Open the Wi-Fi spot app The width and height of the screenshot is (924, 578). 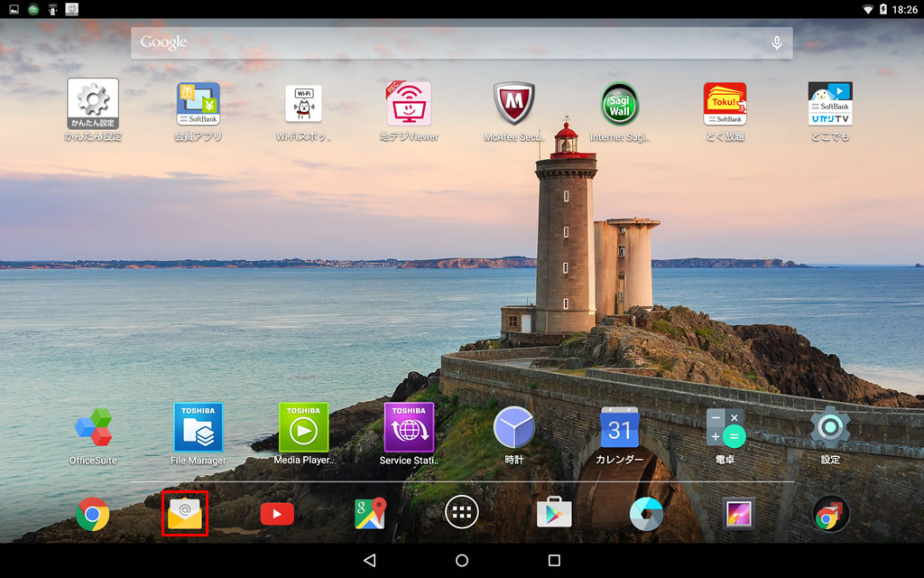tap(303, 104)
